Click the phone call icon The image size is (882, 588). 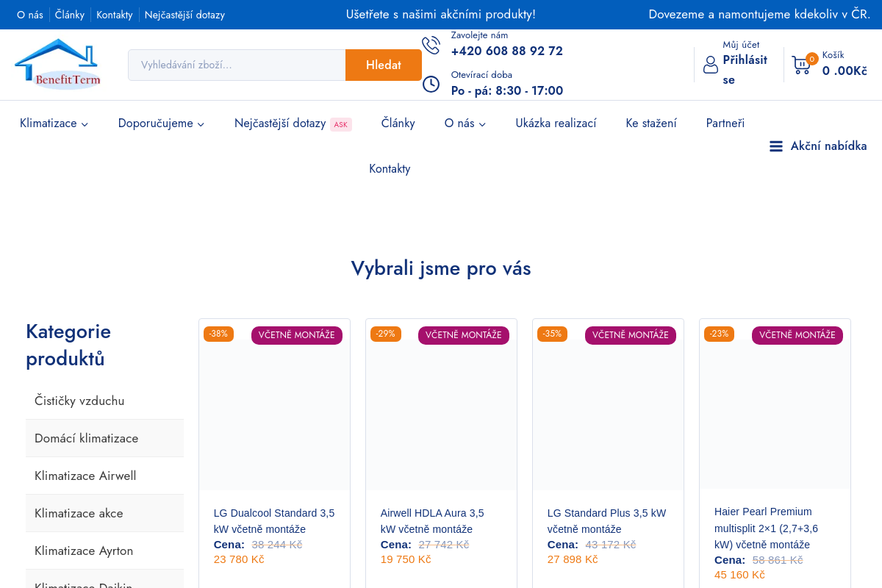point(431,45)
